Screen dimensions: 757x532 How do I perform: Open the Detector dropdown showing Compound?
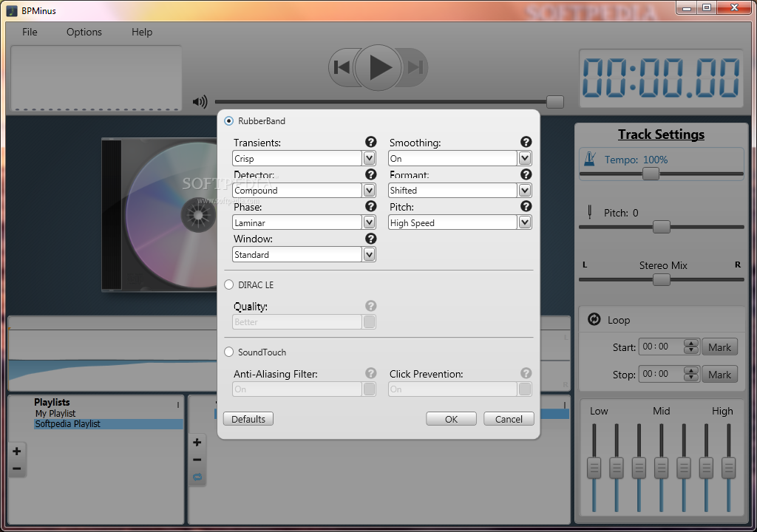click(304, 190)
